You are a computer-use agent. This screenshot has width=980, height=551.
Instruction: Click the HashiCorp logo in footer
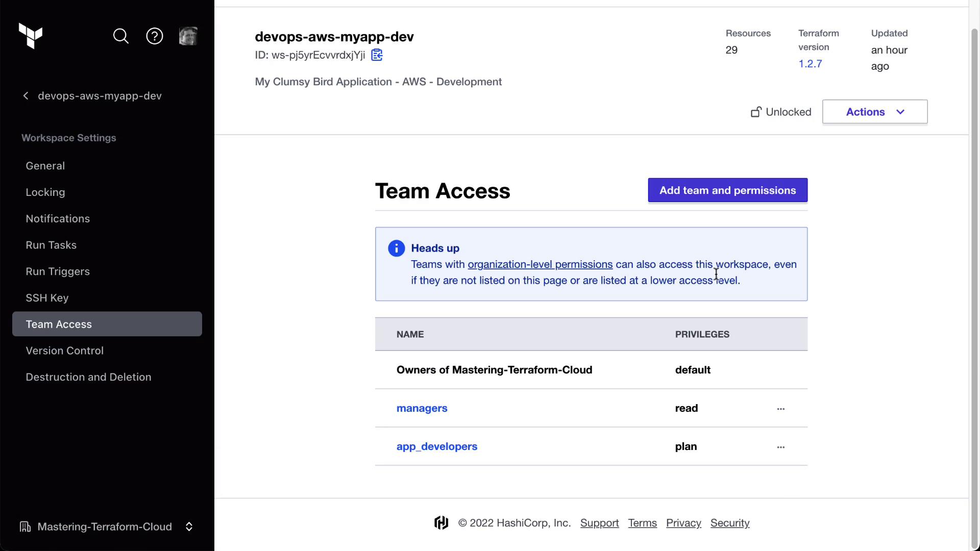(441, 523)
